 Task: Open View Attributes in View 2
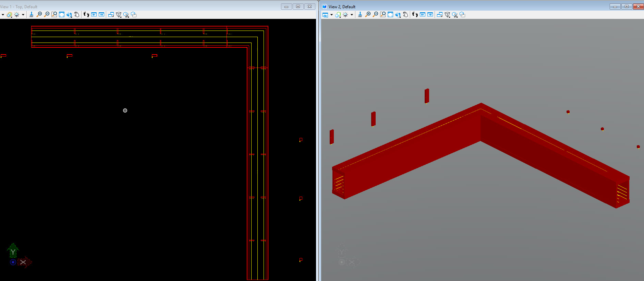click(325, 15)
